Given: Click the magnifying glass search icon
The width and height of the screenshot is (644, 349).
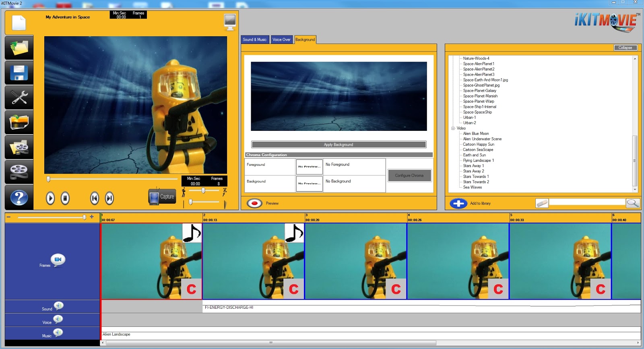Looking at the screenshot, I should click(633, 203).
